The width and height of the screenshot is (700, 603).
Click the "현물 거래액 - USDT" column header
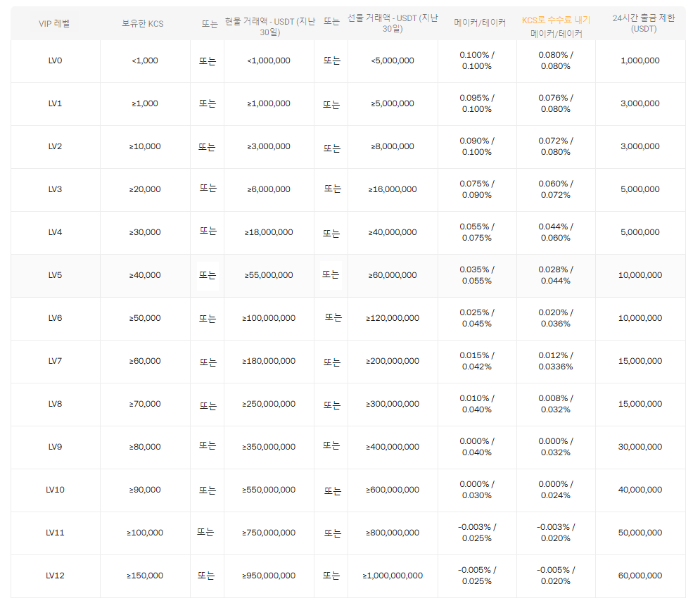pos(269,24)
